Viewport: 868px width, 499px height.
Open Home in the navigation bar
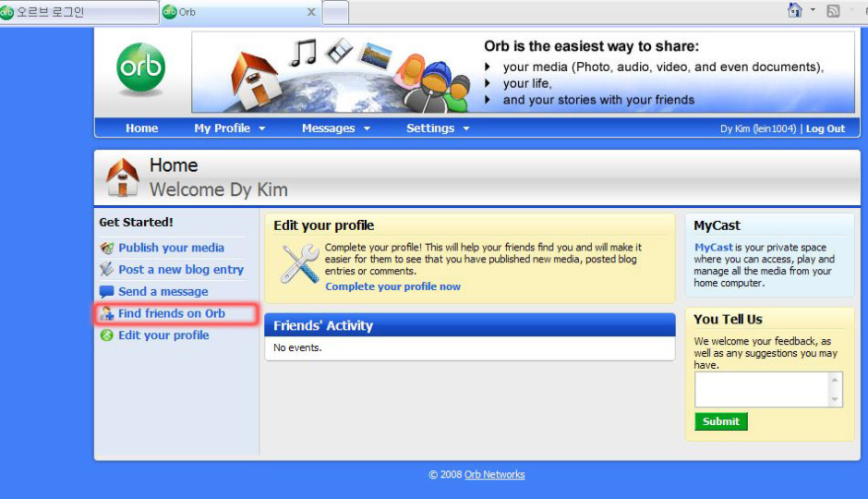click(x=141, y=128)
